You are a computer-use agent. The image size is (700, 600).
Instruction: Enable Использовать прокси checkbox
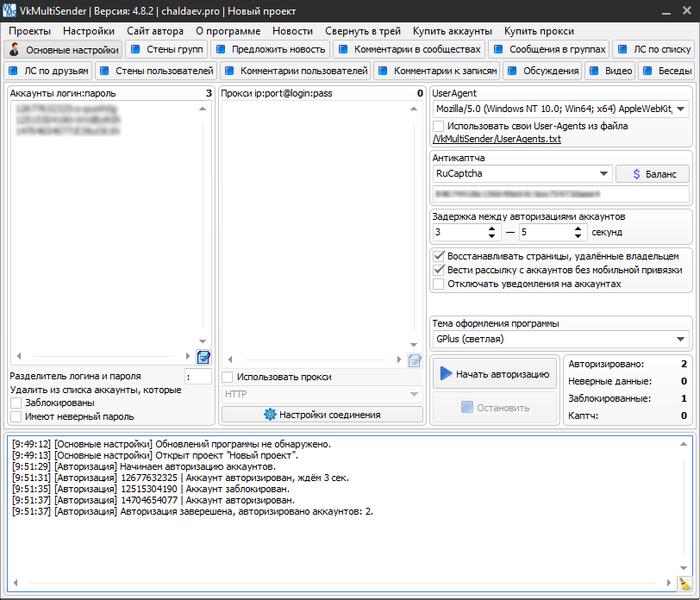228,377
